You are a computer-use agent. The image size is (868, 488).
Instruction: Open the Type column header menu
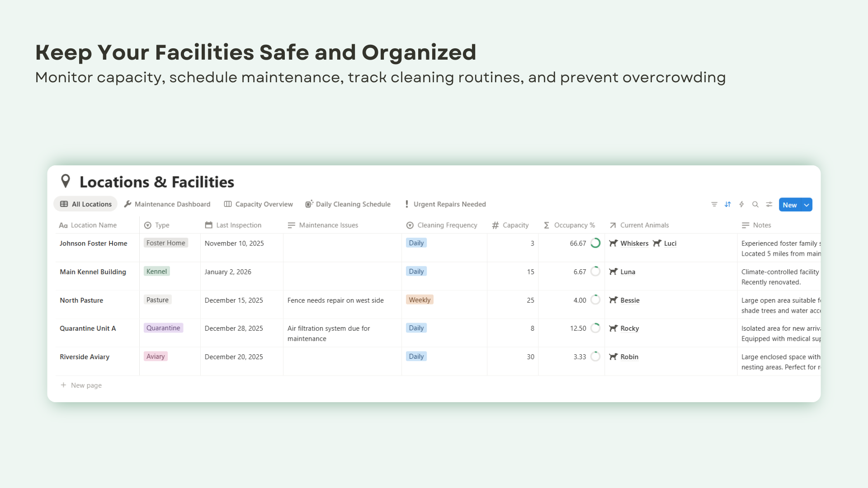[162, 225]
